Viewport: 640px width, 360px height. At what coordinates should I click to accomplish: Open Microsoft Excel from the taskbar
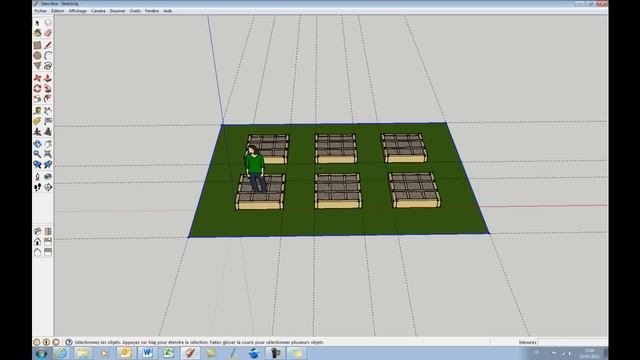tap(169, 353)
